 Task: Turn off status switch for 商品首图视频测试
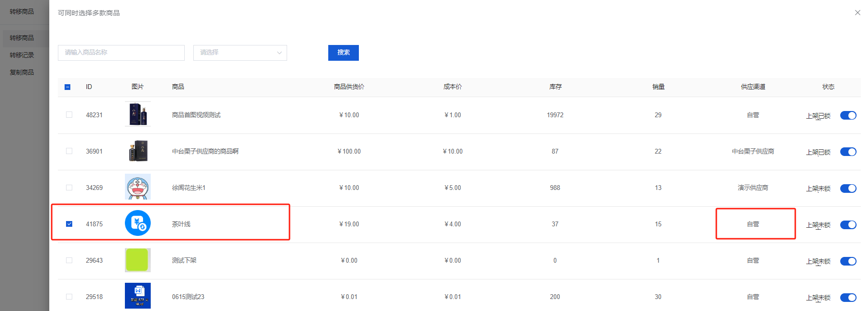click(848, 115)
